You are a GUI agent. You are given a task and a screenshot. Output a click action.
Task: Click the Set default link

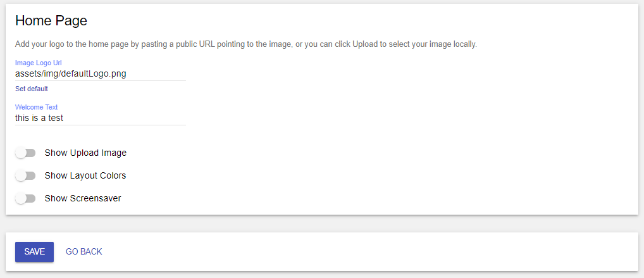coord(32,89)
